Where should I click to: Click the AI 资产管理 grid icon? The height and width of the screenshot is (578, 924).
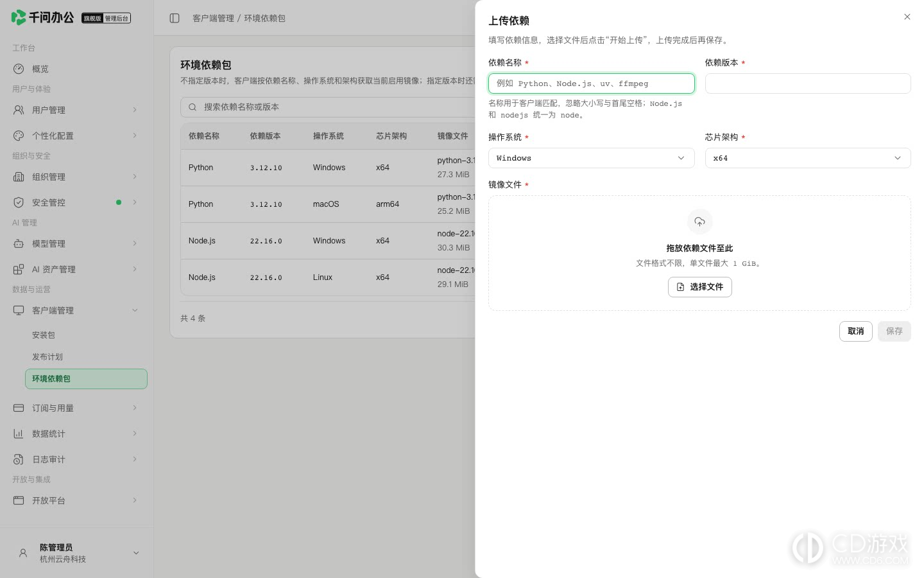[x=19, y=269]
